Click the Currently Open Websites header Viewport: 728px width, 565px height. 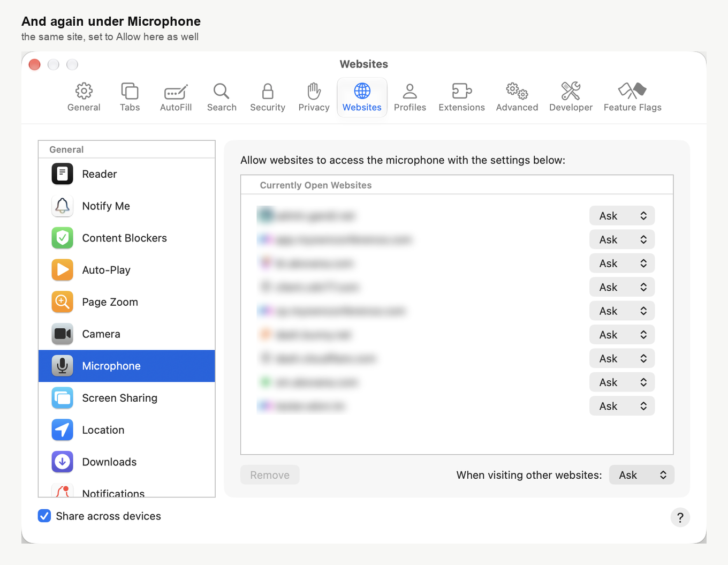(x=316, y=185)
